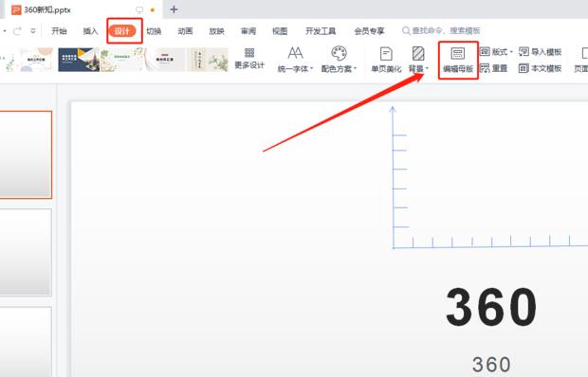
Task: Open the 版式 (Layout) dropdown
Action: pos(496,52)
